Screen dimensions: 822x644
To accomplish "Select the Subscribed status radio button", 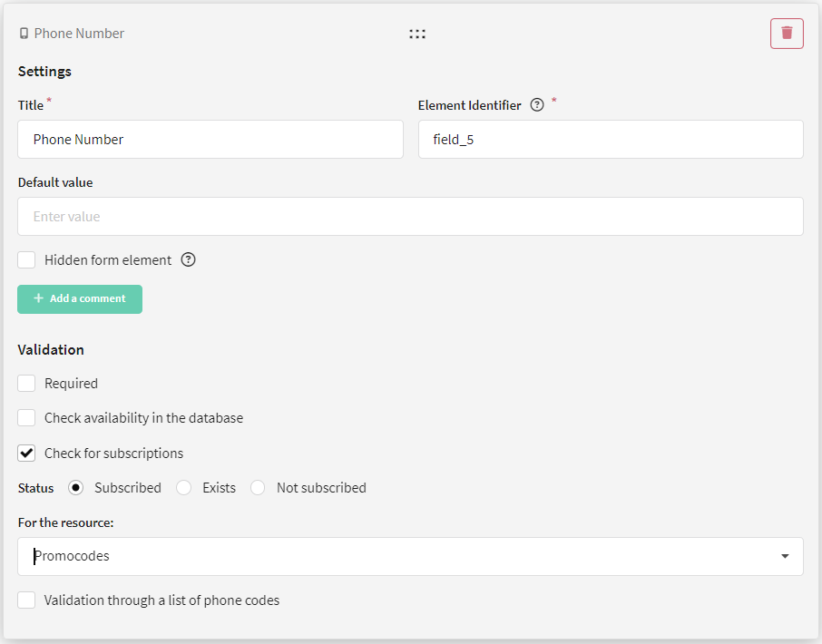I will [x=75, y=488].
